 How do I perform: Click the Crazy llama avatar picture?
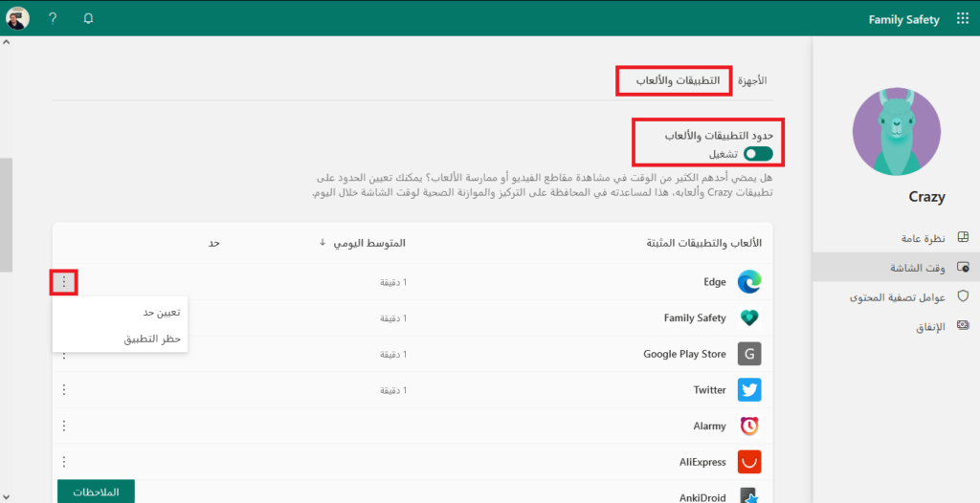tap(896, 131)
